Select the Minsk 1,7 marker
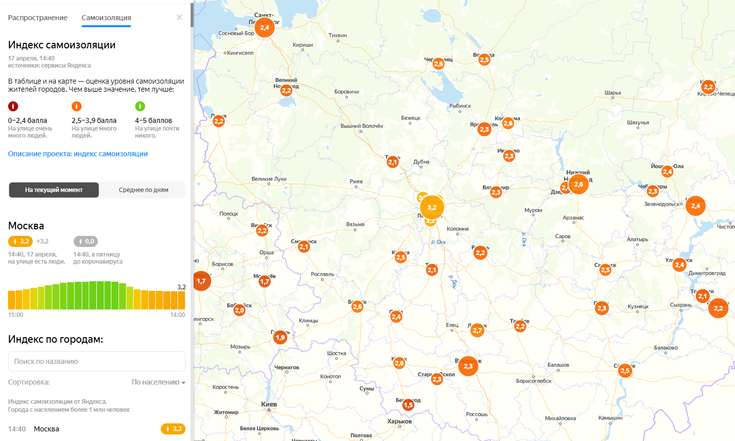Viewport: 735px width, 441px height. tap(201, 281)
